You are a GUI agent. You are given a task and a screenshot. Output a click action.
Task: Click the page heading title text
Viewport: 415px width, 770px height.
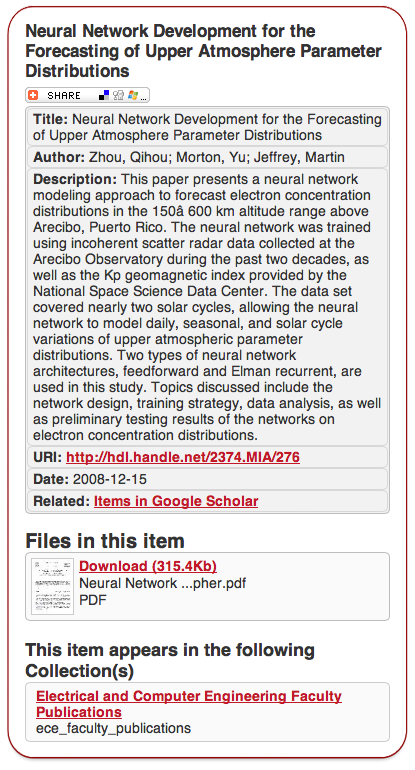pos(203,51)
